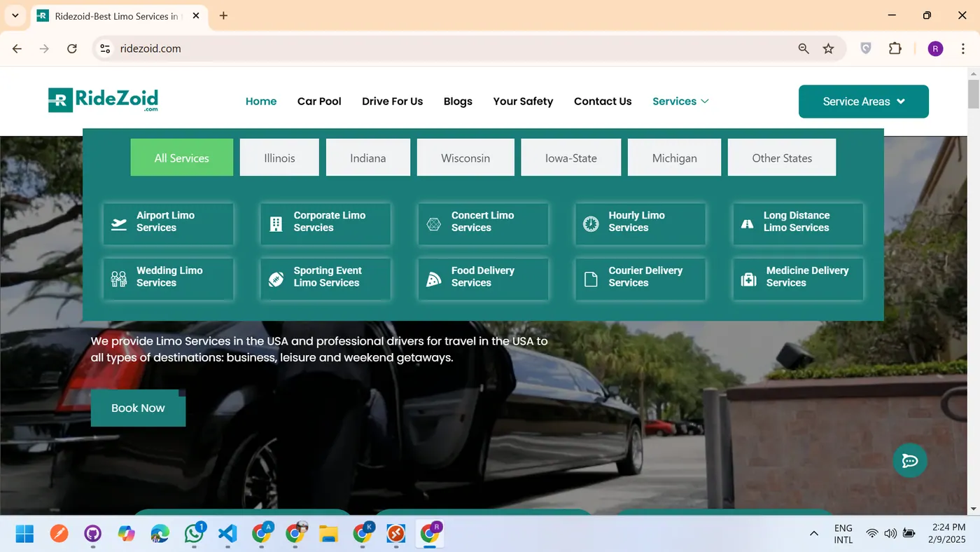
Task: Switch to the Indiana tab
Action: point(368,158)
